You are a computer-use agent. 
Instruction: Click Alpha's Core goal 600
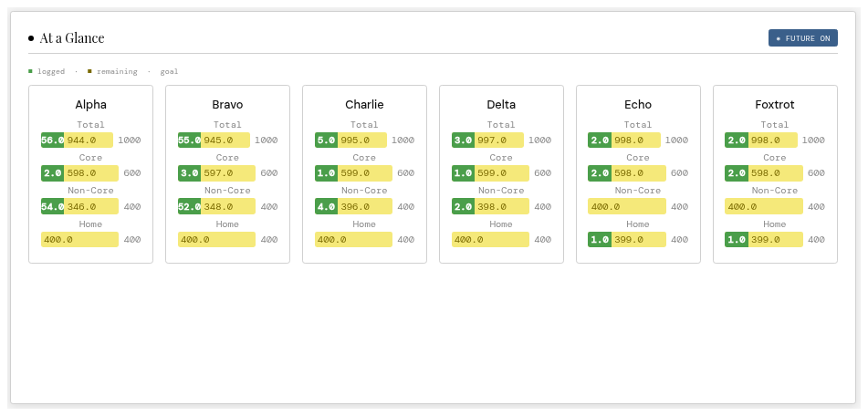(x=132, y=173)
